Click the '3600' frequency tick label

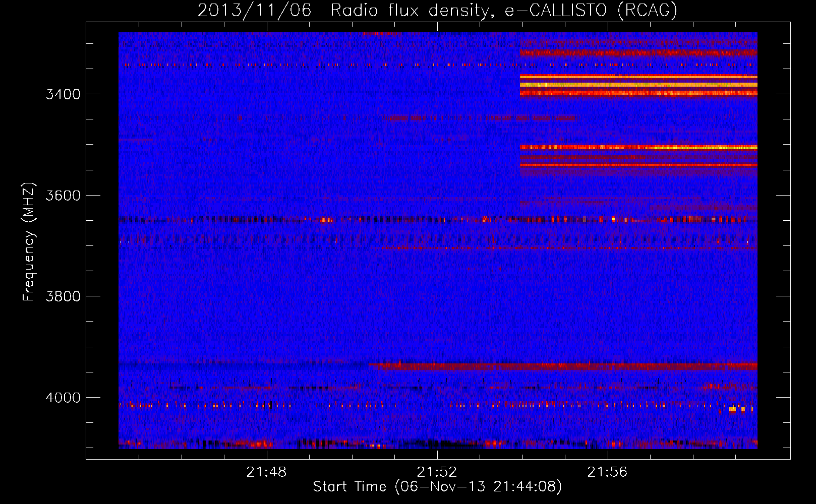point(63,196)
